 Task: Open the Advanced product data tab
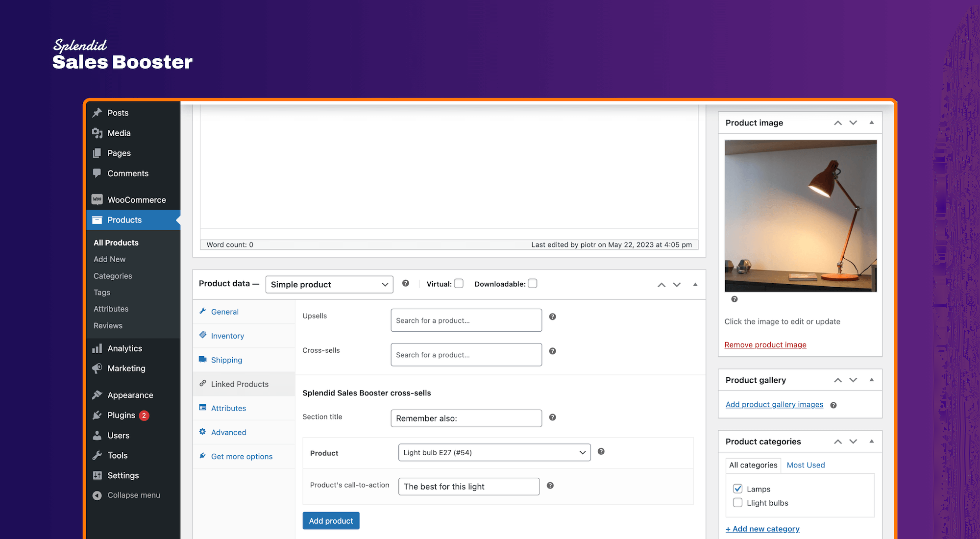[x=228, y=432]
